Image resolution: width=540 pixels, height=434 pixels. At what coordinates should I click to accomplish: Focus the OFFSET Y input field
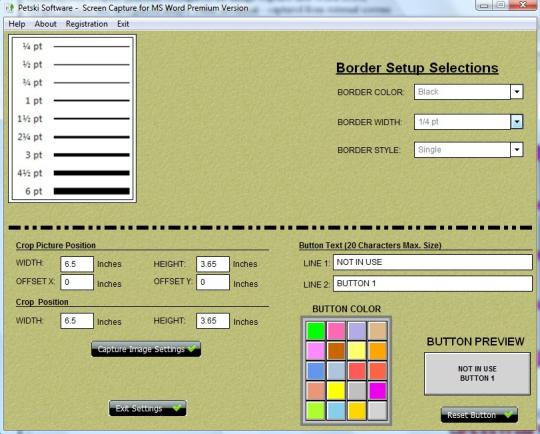coord(213,282)
